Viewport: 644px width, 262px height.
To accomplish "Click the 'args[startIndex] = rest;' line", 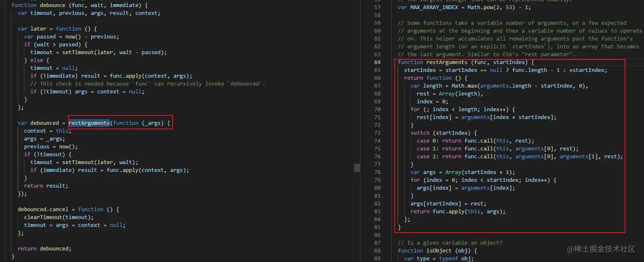I will coord(448,204).
